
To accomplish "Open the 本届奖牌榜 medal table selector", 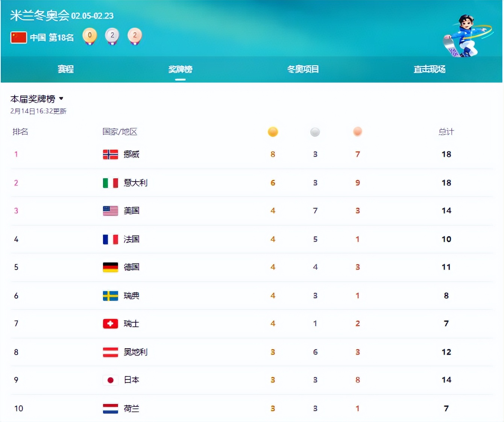I will 33,99.
